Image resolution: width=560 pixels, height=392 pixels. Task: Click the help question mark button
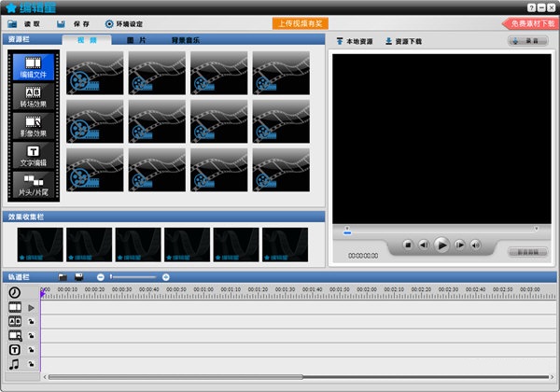[x=531, y=7]
